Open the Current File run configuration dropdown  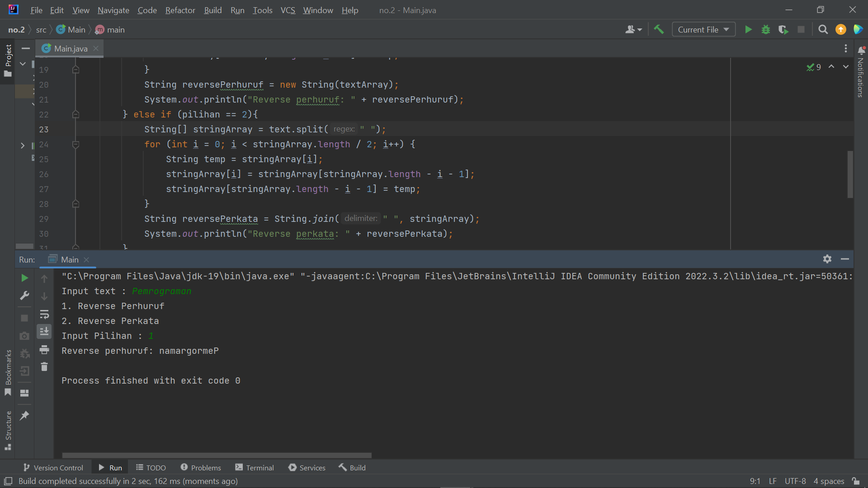[x=703, y=29]
